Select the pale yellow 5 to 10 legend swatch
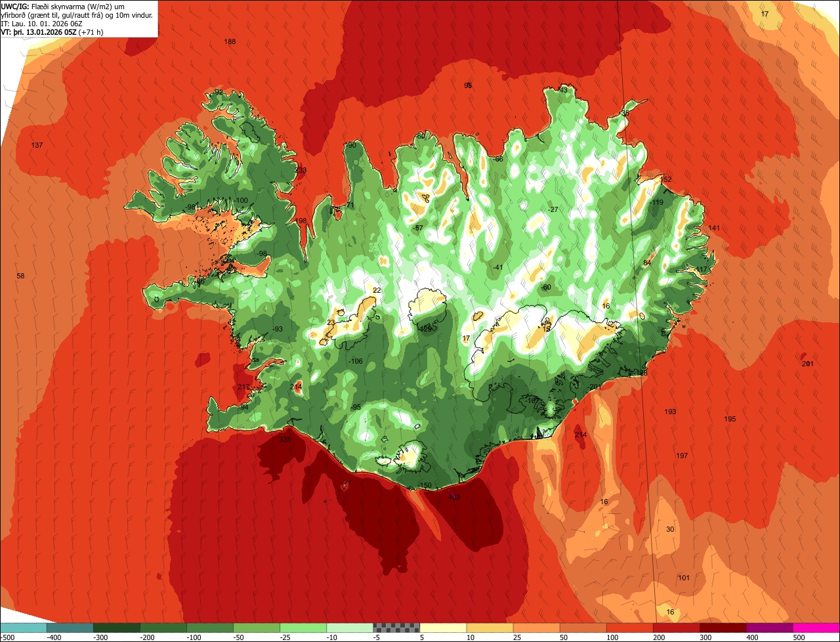The width and height of the screenshot is (840, 642). pos(443,628)
